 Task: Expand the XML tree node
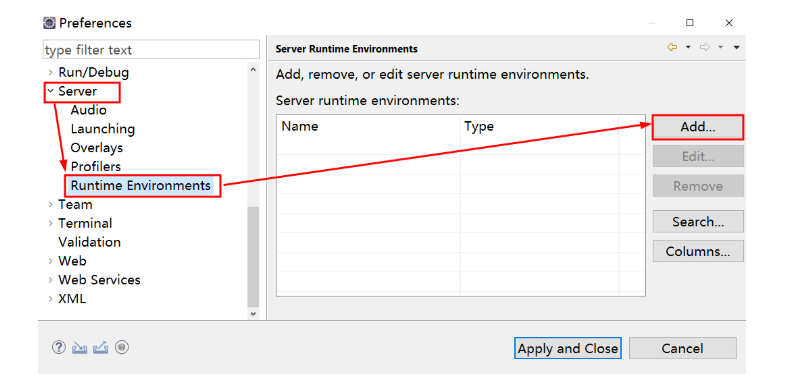(x=51, y=299)
